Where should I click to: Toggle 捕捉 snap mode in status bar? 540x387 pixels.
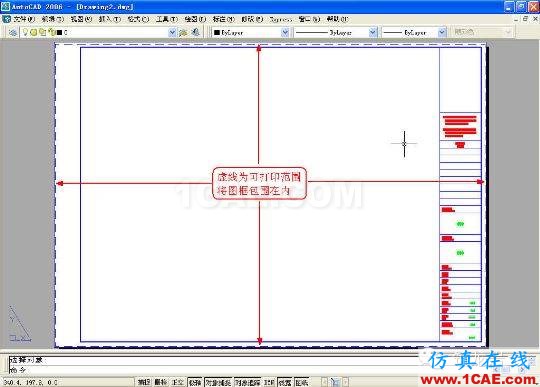click(144, 382)
